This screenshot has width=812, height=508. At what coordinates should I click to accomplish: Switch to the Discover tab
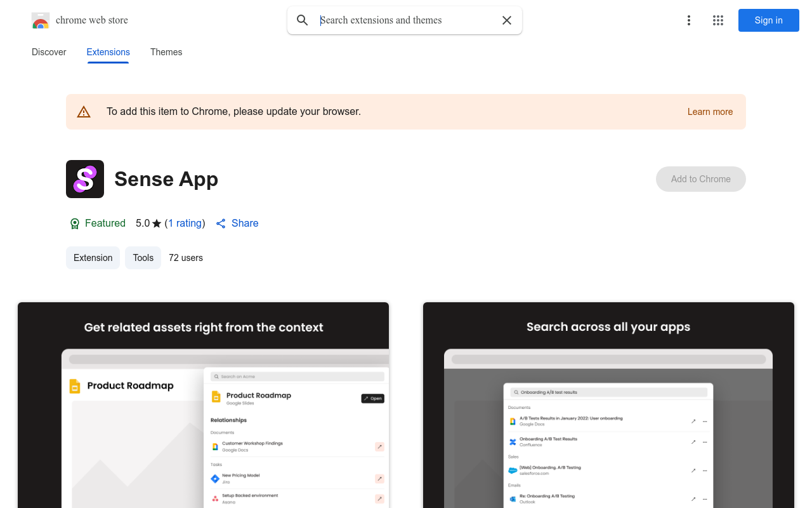click(49, 52)
